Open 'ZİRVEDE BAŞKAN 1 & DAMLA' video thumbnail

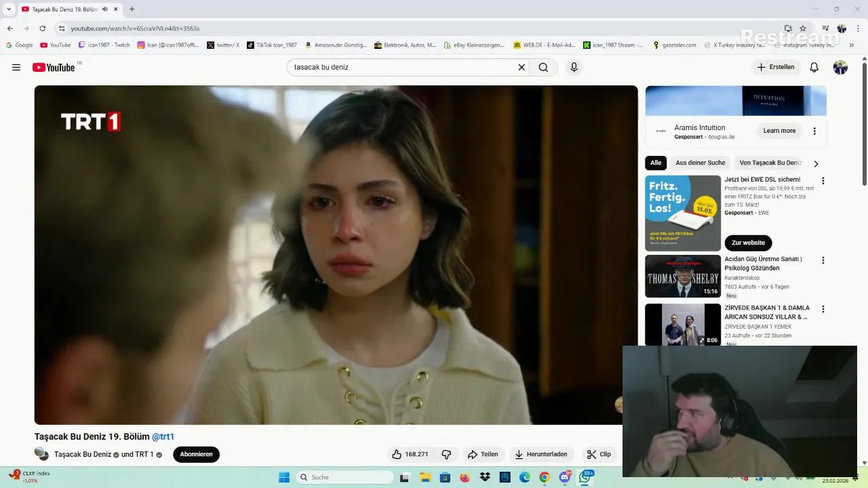pos(683,325)
